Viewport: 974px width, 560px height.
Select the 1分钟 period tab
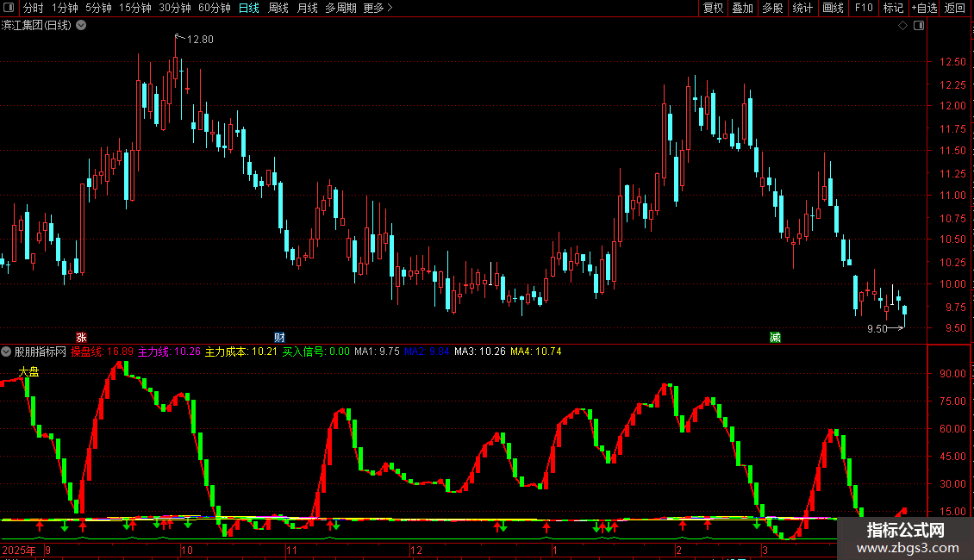pyautogui.click(x=65, y=8)
